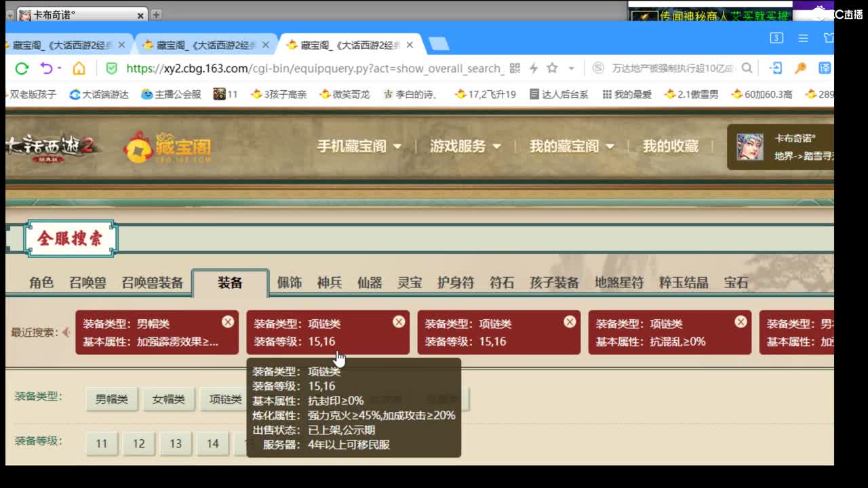868x488 pixels.
Task: Expand the 游戏服务 menu
Action: (x=465, y=146)
